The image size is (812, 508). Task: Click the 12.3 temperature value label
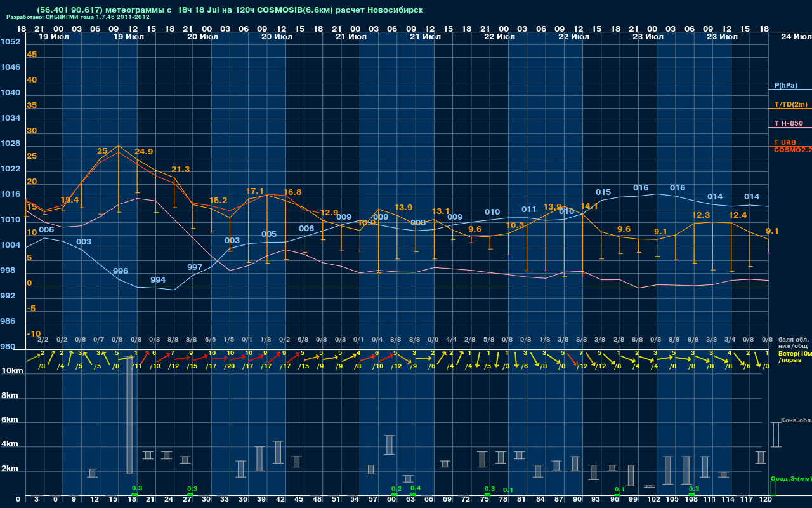click(x=701, y=215)
